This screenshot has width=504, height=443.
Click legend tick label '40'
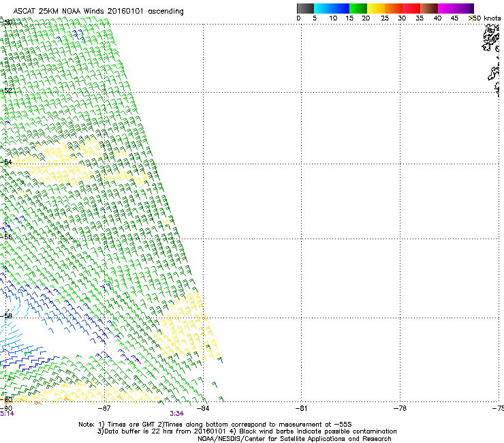click(437, 18)
